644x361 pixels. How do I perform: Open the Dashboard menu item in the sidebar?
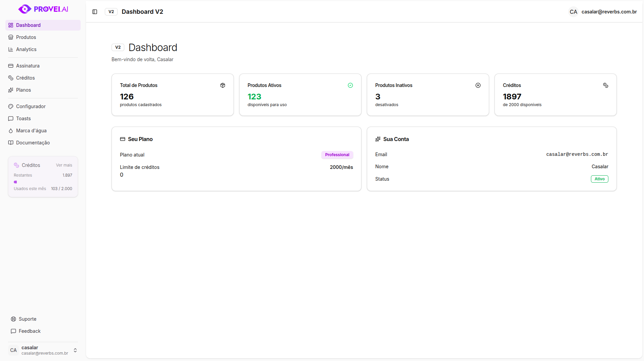[28, 25]
